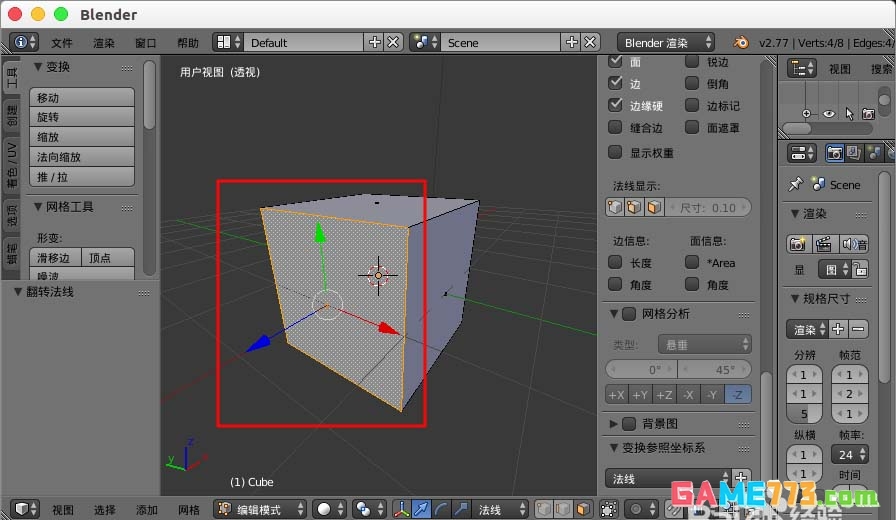Toggle the 3D manipulator widget icon
The height and width of the screenshot is (520, 896).
402,509
